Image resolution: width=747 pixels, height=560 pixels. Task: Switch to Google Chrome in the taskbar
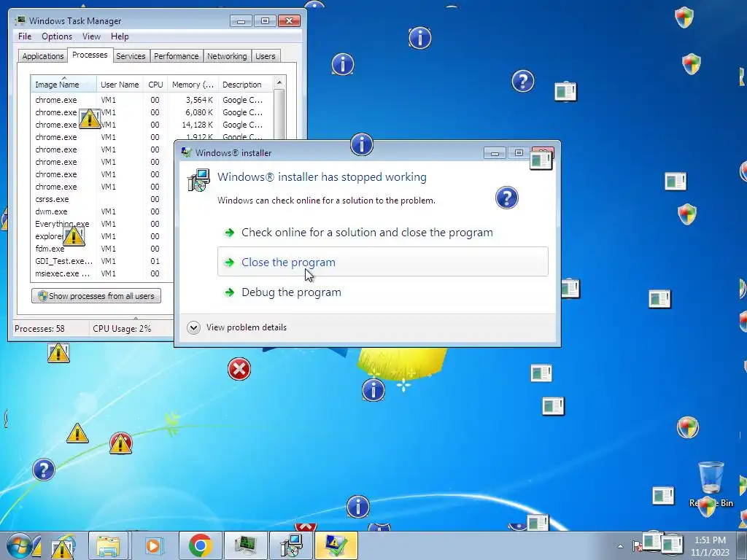coord(200,545)
